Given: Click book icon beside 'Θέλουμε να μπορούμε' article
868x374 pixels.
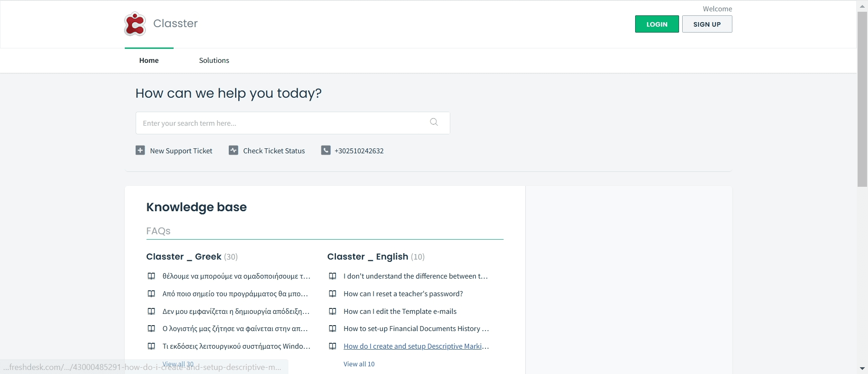Looking at the screenshot, I should (151, 276).
